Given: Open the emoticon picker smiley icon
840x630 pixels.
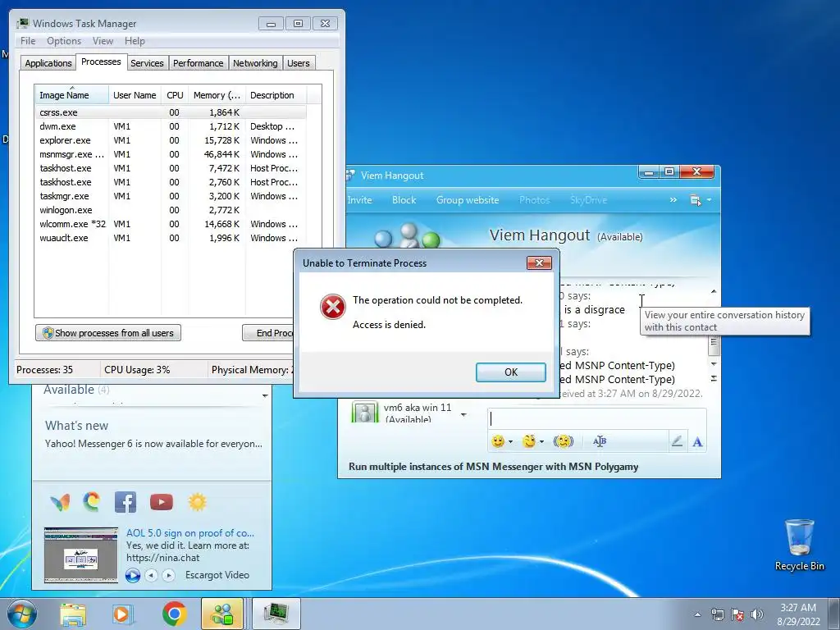Looking at the screenshot, I should [x=498, y=441].
